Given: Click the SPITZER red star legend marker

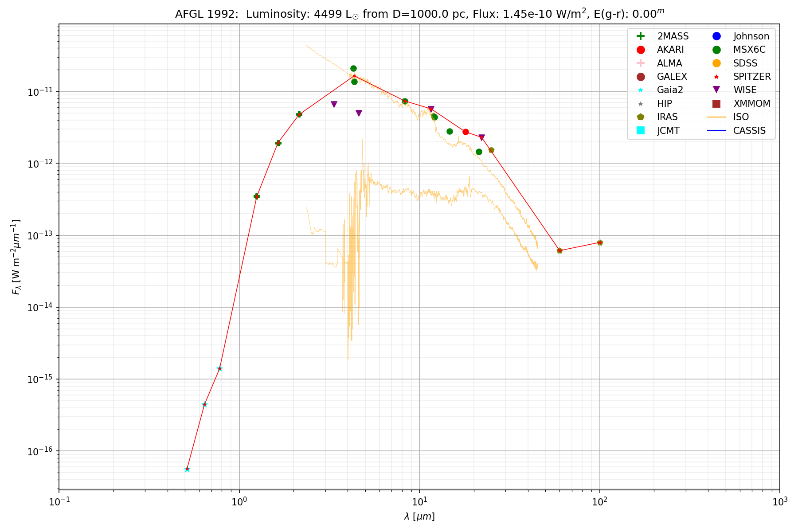Looking at the screenshot, I should pos(716,77).
